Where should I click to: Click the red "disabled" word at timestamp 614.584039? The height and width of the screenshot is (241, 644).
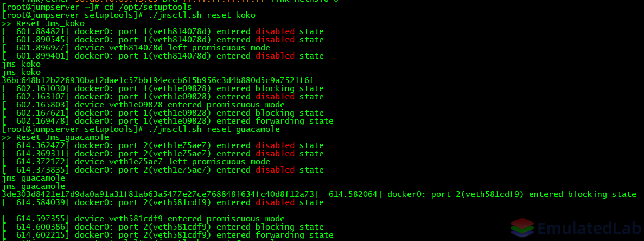(275, 202)
